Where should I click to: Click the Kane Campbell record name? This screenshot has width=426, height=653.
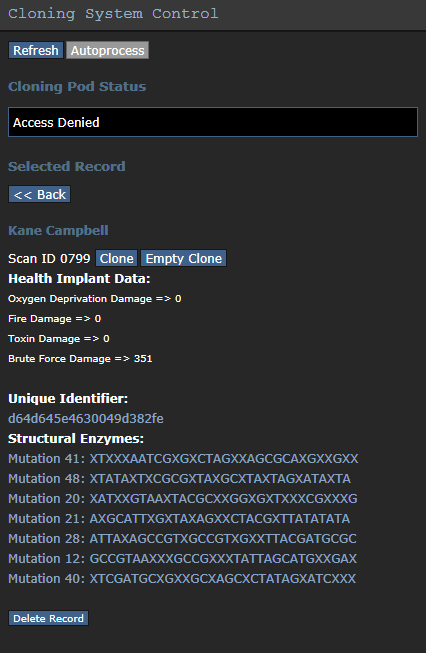click(x=58, y=230)
